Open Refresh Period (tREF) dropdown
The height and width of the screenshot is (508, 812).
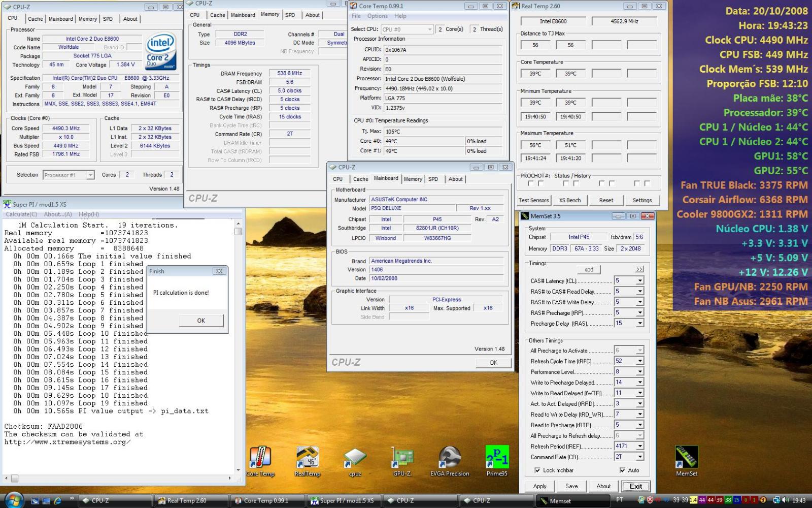640,447
